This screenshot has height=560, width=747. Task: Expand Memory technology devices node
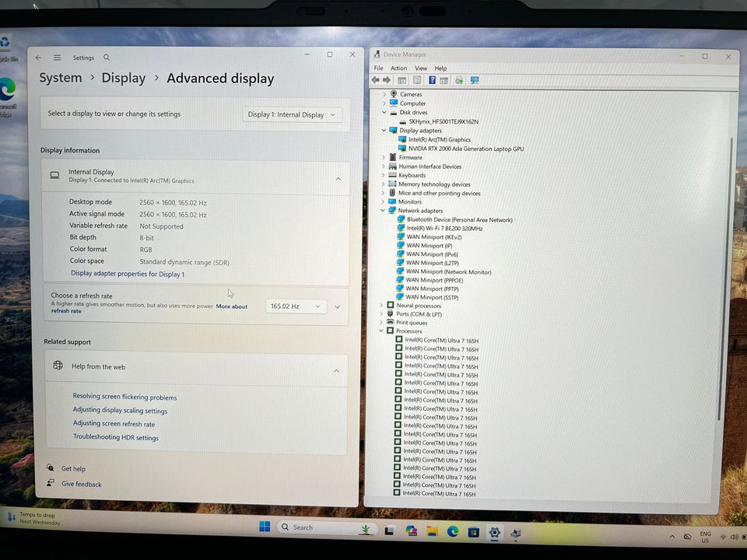383,184
